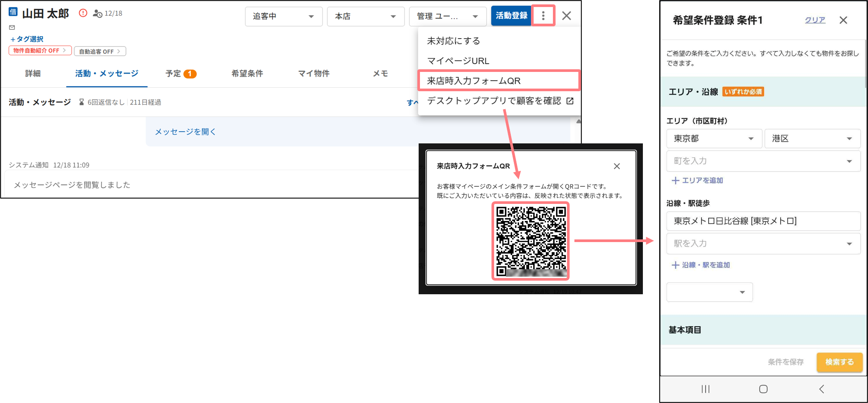This screenshot has height=403, width=868.
Task: Open the empty dropdown below 沿線・駅を追加
Action: click(710, 292)
